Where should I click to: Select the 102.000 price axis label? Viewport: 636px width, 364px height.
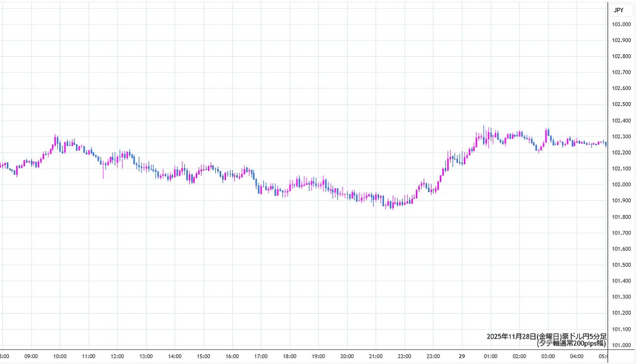[621, 185]
